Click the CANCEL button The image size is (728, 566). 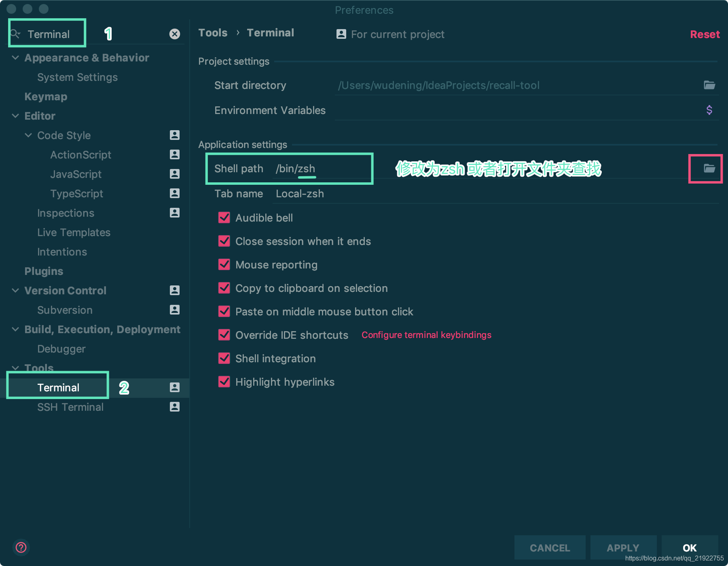pyautogui.click(x=550, y=547)
